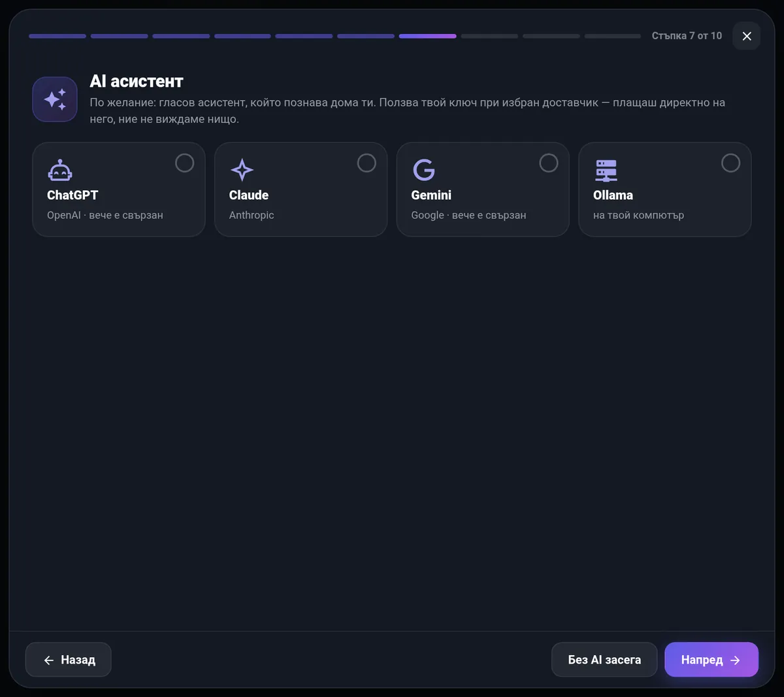The height and width of the screenshot is (697, 784).
Task: Click the Gemini G logo icon
Action: point(424,170)
